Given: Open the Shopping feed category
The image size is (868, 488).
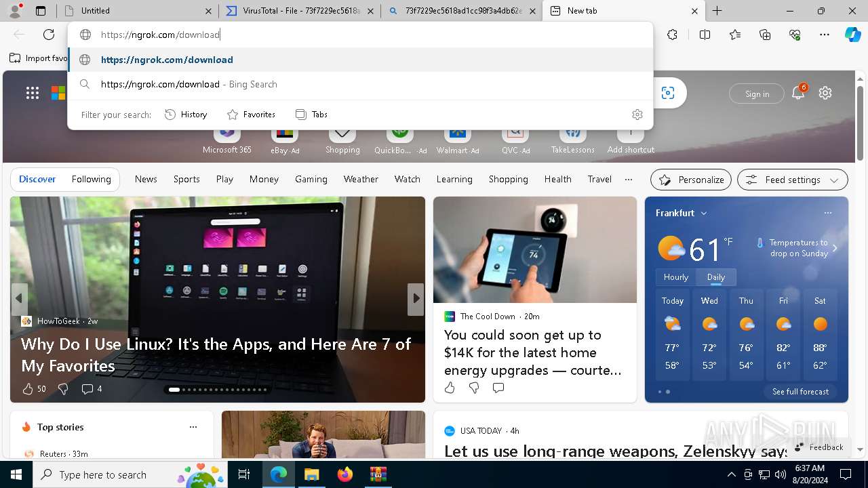Looking at the screenshot, I should click(x=508, y=180).
